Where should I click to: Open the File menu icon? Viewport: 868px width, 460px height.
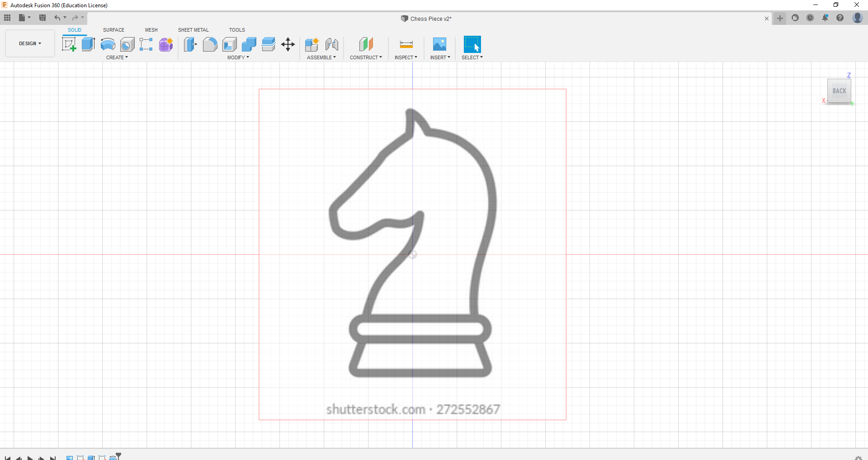22,18
